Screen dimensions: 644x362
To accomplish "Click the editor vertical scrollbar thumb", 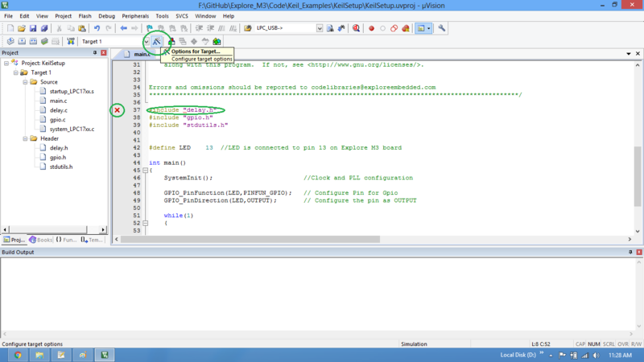I will [638, 176].
